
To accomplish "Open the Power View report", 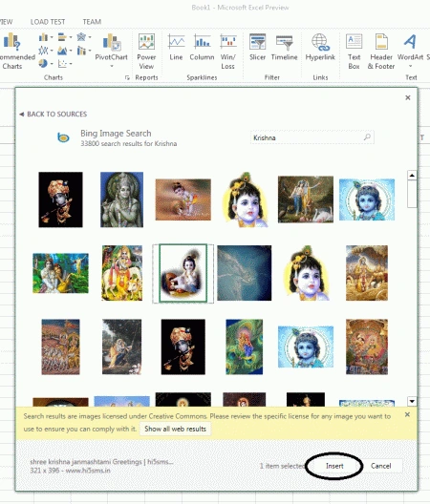I will [x=146, y=52].
